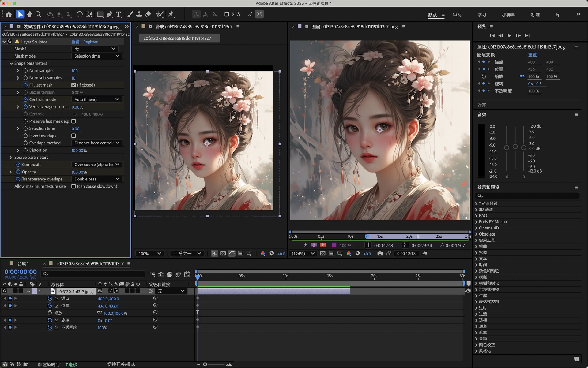Hide the jpeg layer with eye toggle
Screen dimensions: 588x368
pyautogui.click(x=4, y=291)
